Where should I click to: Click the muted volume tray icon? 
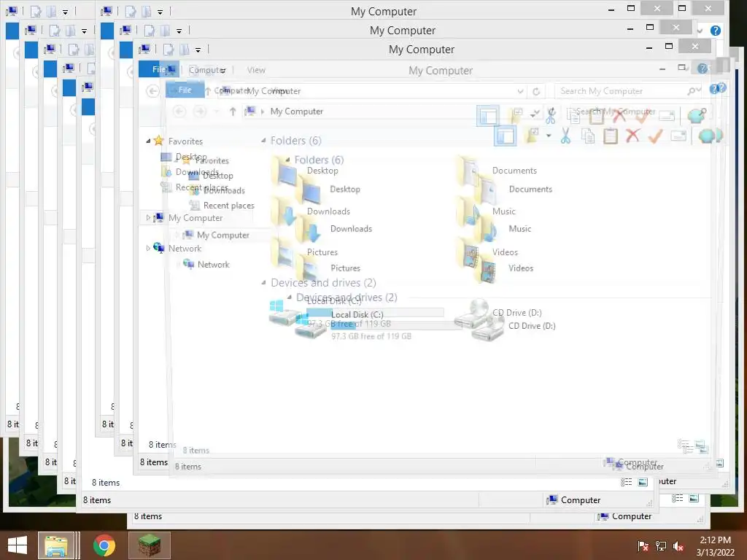click(x=678, y=546)
